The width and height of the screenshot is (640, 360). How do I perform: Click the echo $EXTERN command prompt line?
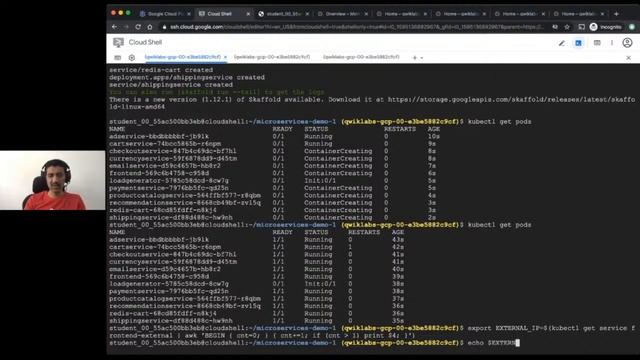coord(314,343)
